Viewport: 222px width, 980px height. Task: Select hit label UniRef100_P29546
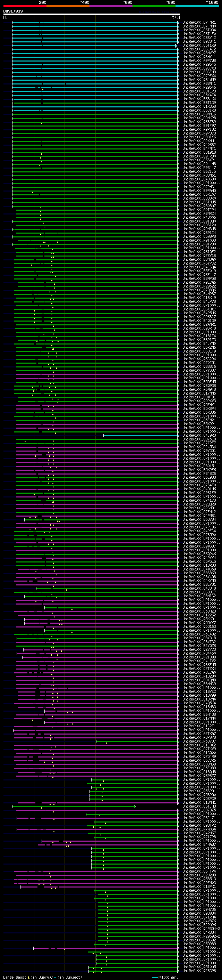[199, 88]
